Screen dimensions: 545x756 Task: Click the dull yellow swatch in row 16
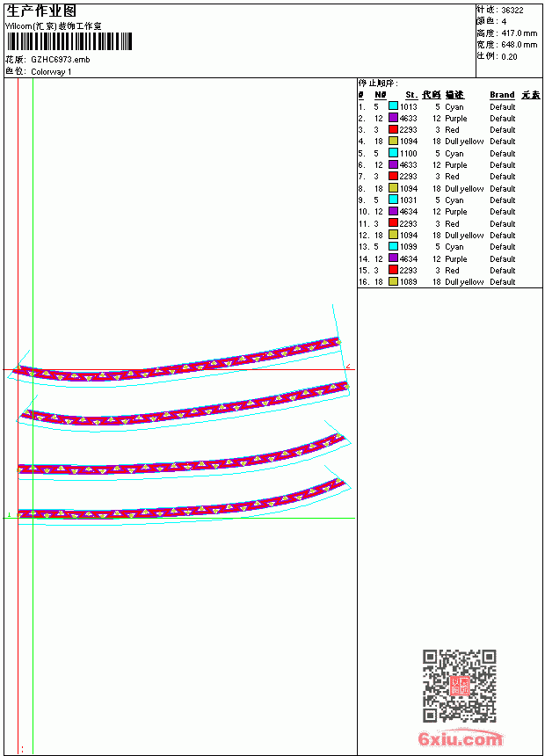coord(394,281)
